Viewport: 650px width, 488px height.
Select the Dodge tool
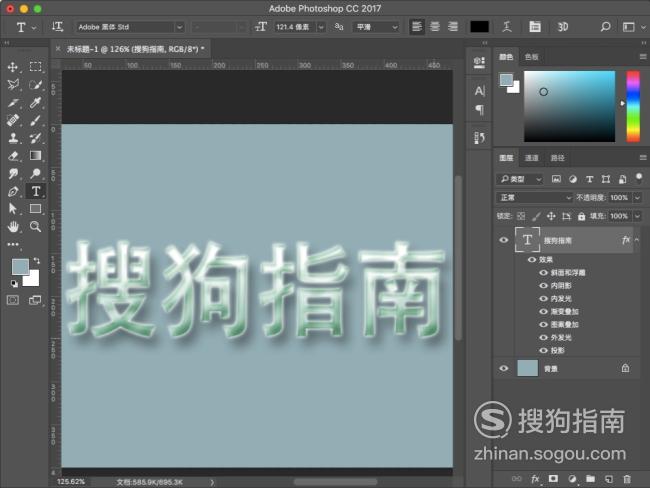tap(36, 173)
